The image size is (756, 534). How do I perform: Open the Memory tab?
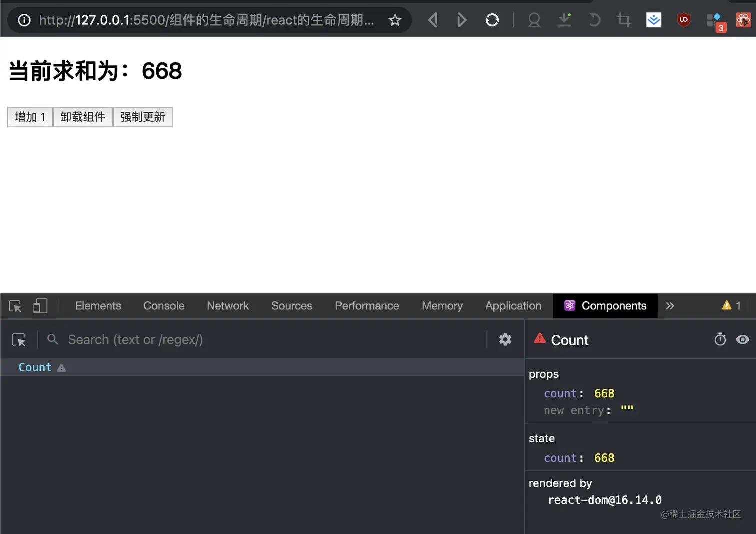442,306
